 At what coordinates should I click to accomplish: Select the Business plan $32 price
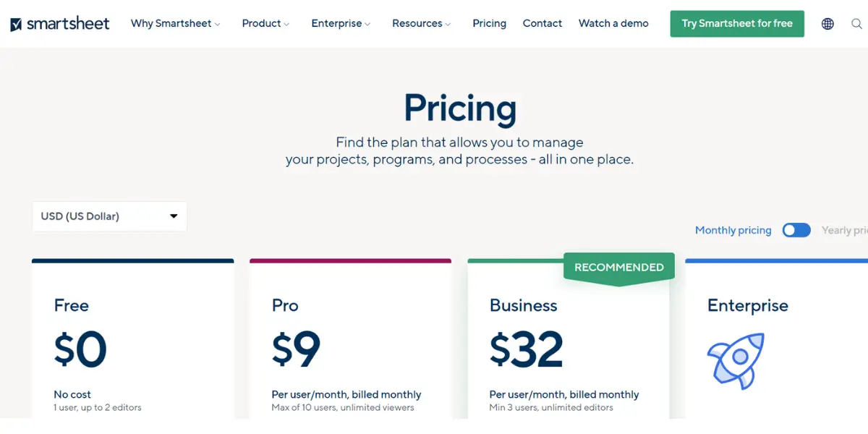[526, 350]
